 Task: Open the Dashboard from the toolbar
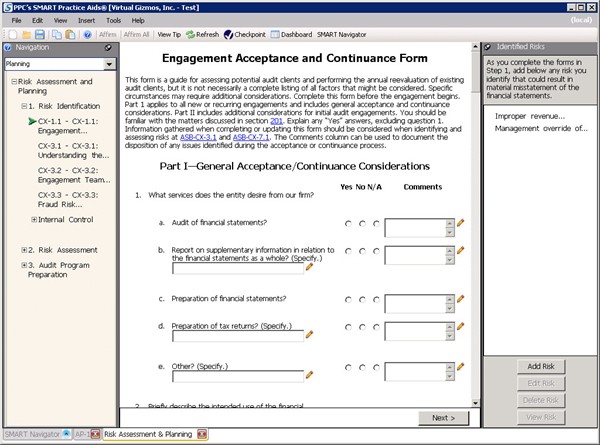click(x=290, y=34)
